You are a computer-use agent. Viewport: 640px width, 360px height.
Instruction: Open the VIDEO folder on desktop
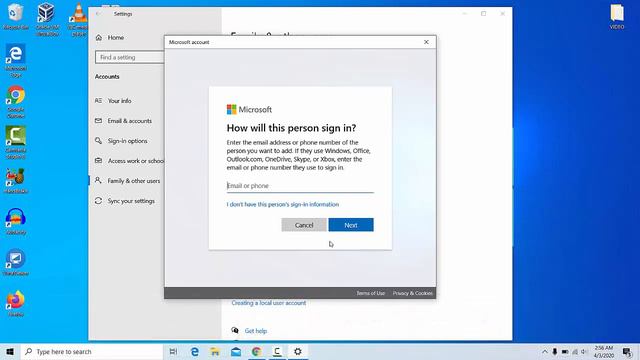tap(617, 17)
